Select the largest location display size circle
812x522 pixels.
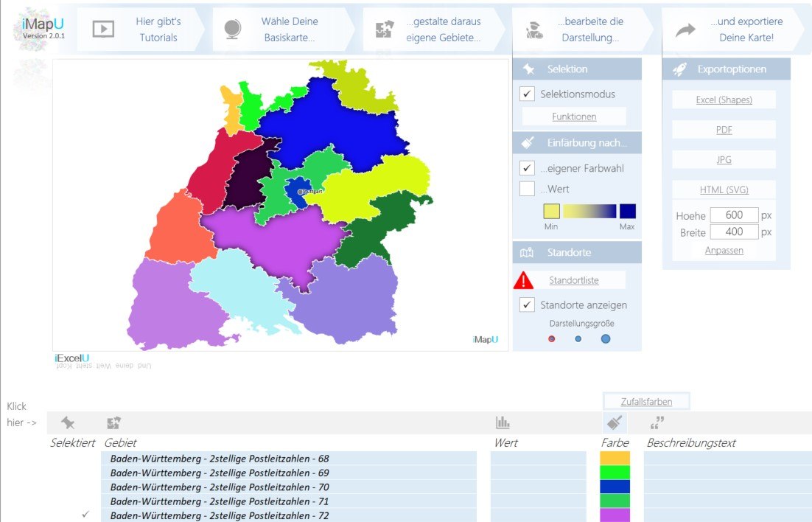[606, 339]
